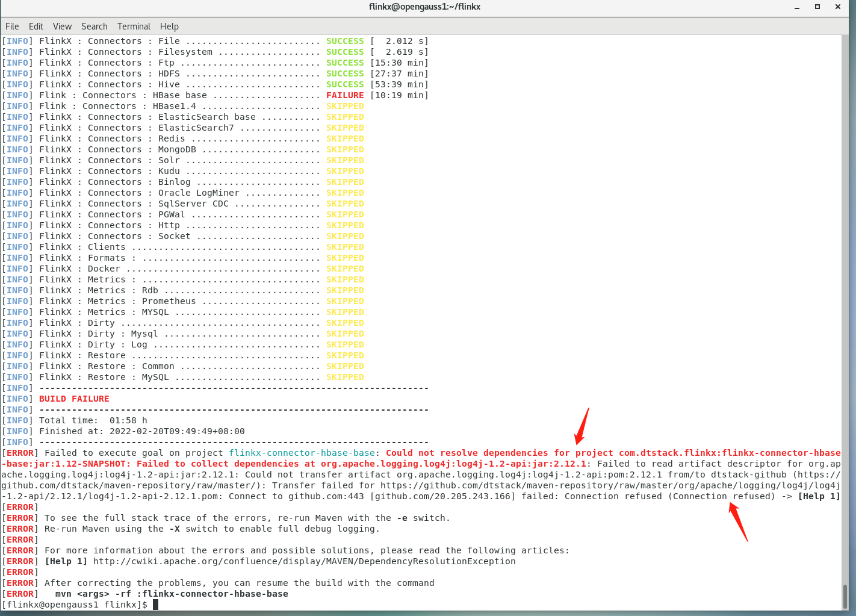Open the File menu
Screen dimensions: 856x616
click(x=12, y=26)
